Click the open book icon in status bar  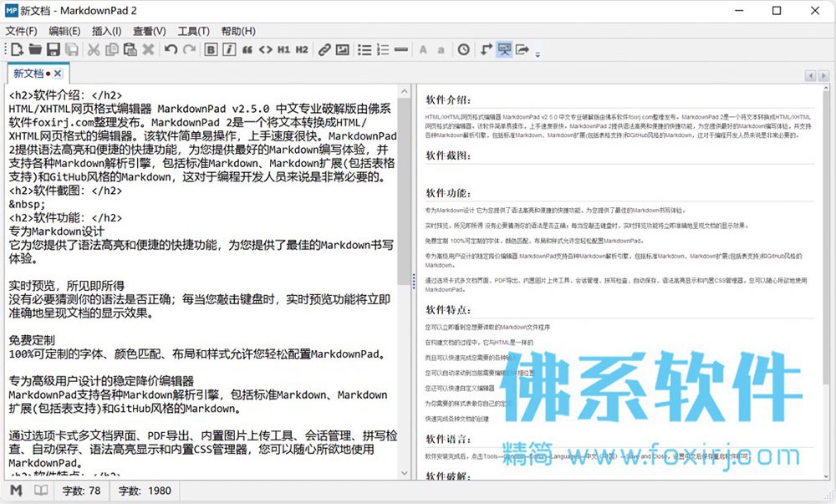(41, 490)
